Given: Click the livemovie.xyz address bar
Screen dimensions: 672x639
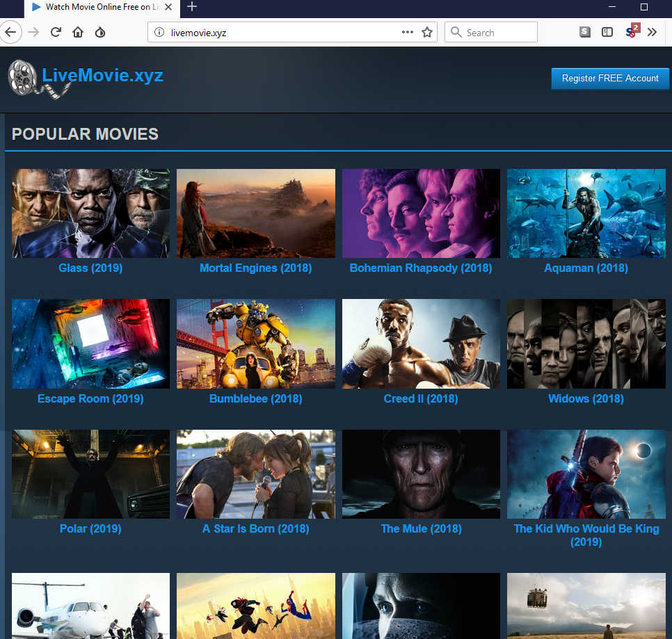Looking at the screenshot, I should coord(292,32).
